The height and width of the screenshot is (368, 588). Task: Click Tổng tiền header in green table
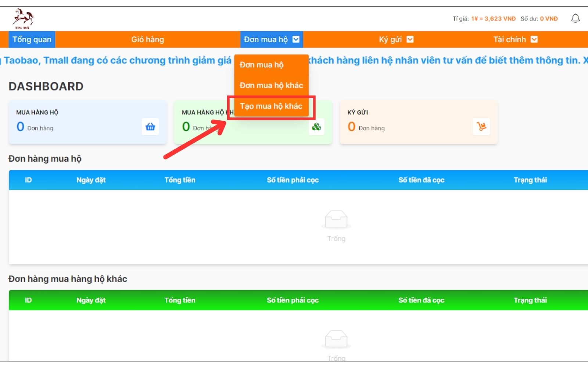tap(180, 300)
